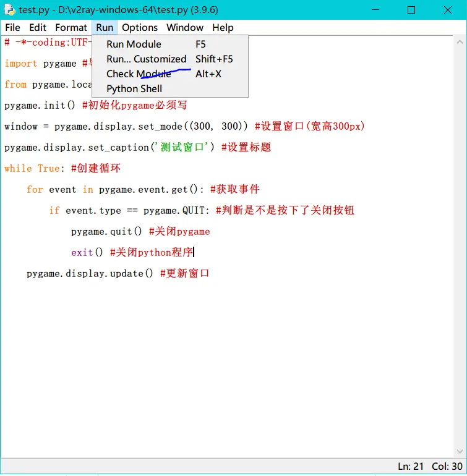Click the '#创建循环' comment
The height and width of the screenshot is (476, 467).
(x=96, y=169)
